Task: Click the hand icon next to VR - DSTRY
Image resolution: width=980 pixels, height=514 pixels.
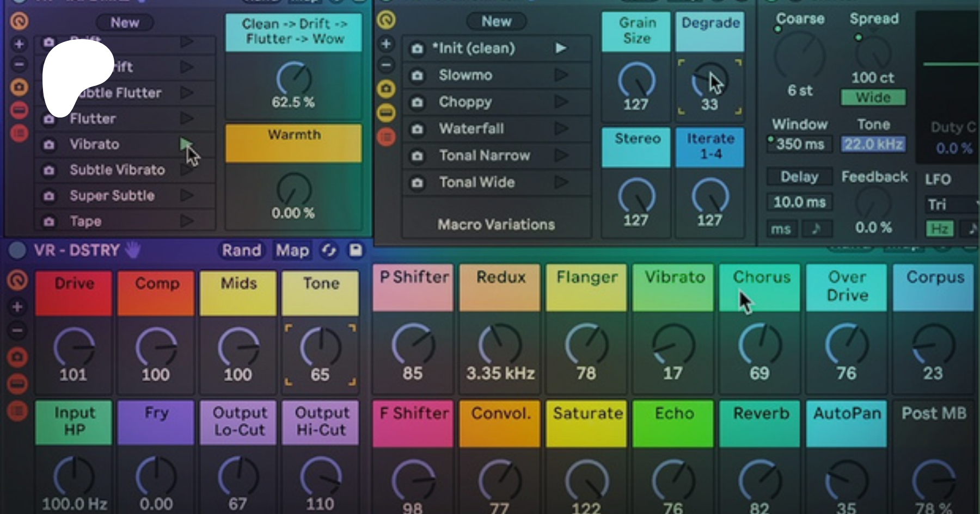Action: (133, 250)
